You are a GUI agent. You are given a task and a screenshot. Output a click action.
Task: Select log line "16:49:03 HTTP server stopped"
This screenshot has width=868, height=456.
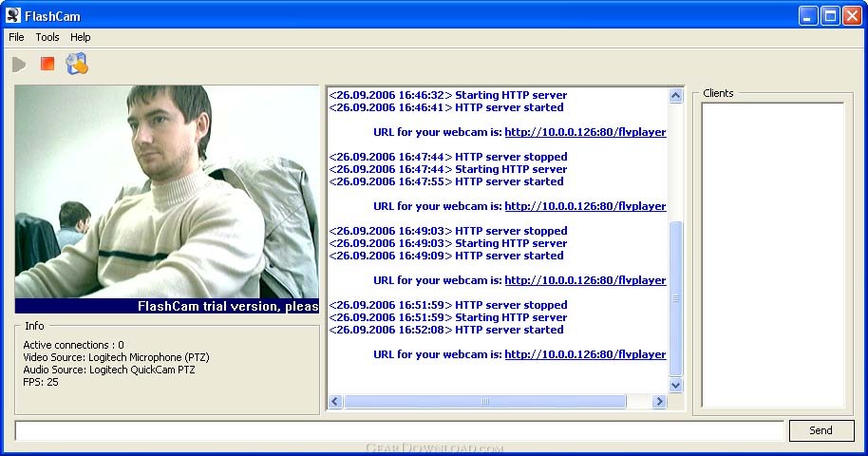pos(448,231)
